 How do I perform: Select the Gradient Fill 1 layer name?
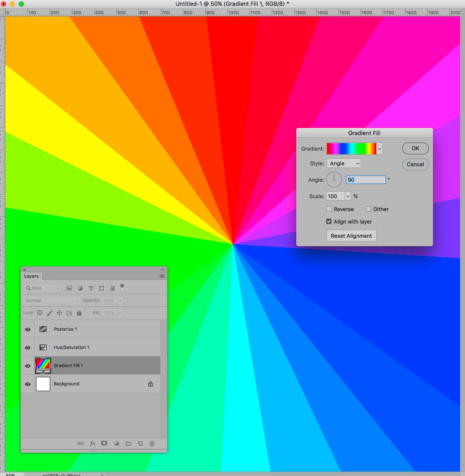68,365
